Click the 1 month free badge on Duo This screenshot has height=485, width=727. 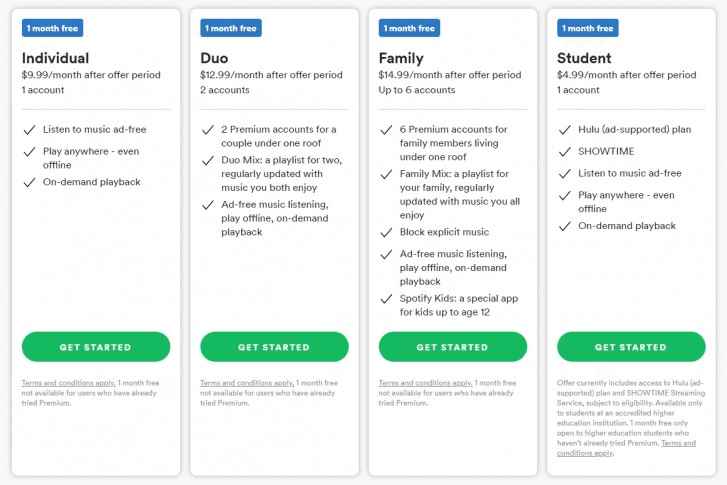[x=230, y=28]
